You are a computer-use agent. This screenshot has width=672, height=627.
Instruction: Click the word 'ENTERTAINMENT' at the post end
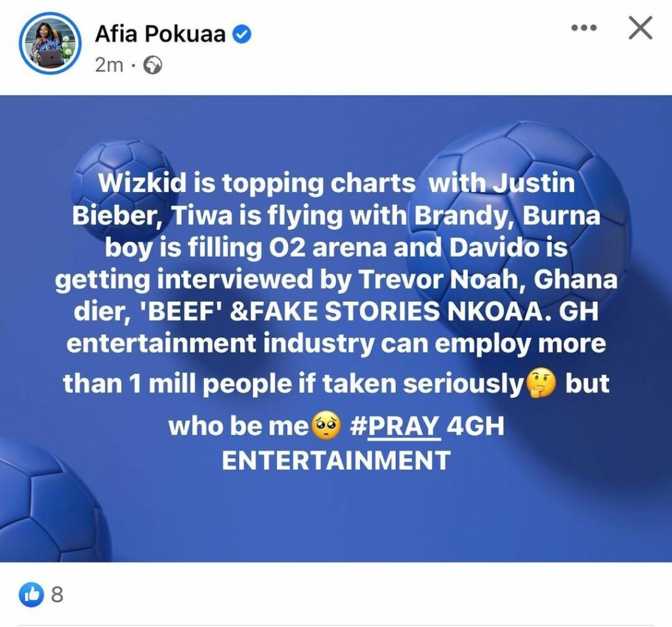(x=336, y=460)
